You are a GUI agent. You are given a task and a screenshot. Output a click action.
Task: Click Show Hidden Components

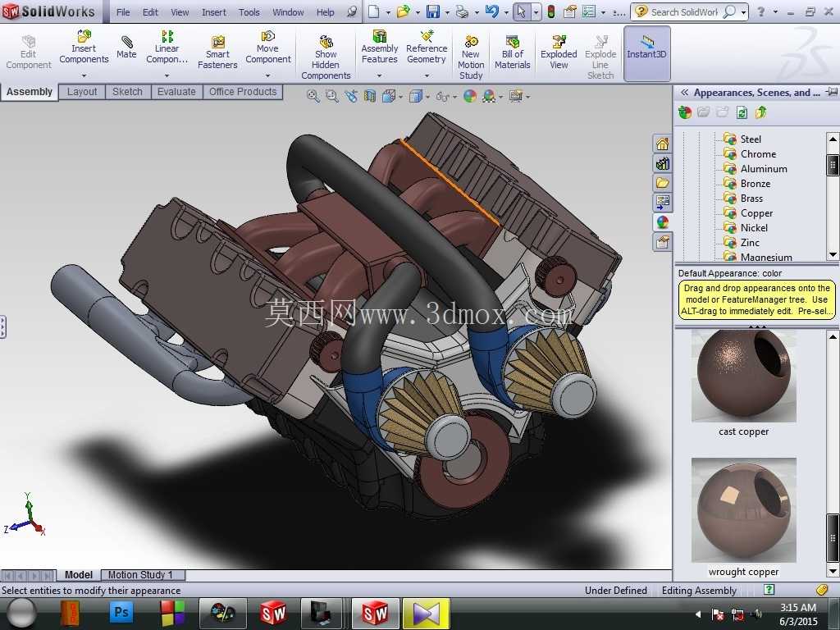(x=326, y=57)
